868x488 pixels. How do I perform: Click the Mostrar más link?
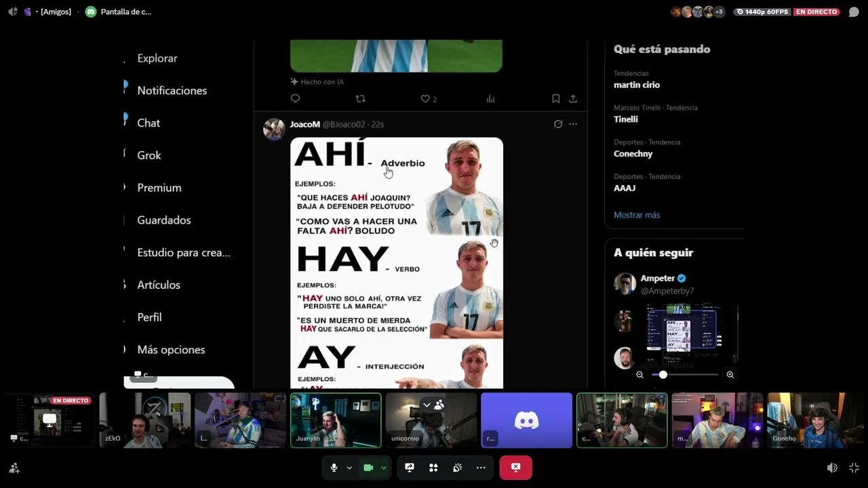pyautogui.click(x=637, y=215)
